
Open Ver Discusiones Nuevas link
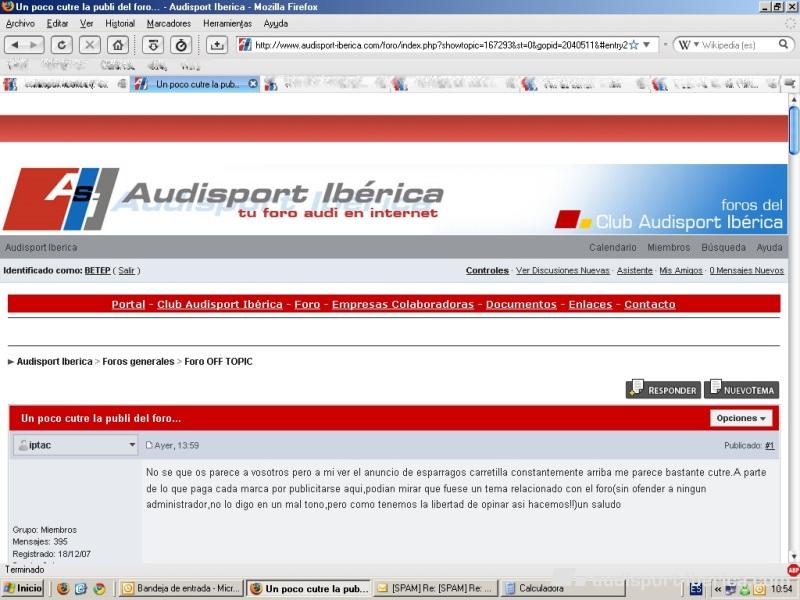pyautogui.click(x=563, y=270)
